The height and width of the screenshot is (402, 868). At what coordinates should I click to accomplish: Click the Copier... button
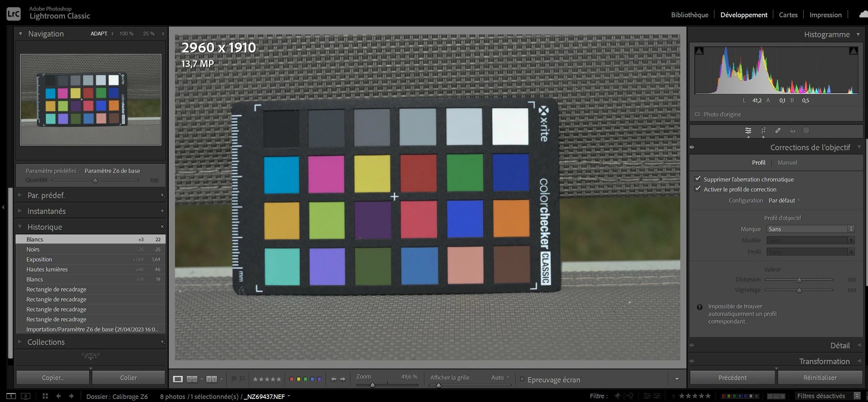tap(53, 378)
